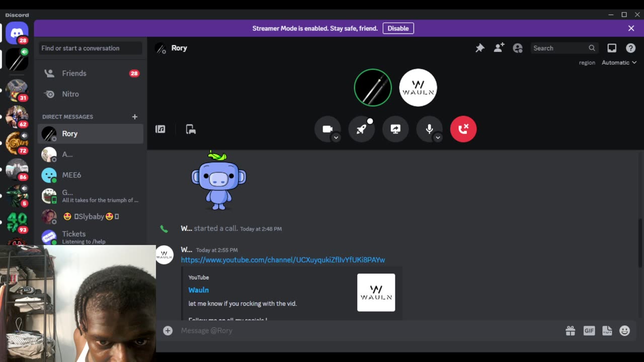Click Find or start a conversation field
This screenshot has height=362, width=644.
[x=91, y=48]
